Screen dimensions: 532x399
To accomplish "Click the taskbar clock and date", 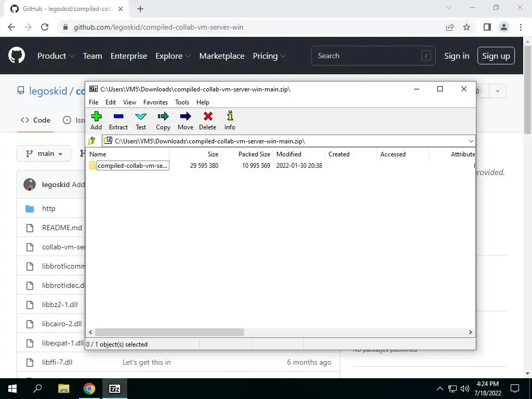I will click(487, 389).
